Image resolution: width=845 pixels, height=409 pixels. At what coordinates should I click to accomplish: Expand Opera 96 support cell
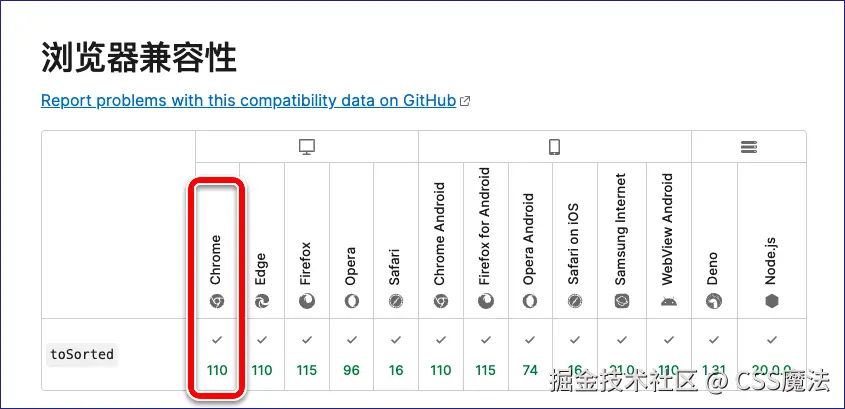pos(351,355)
